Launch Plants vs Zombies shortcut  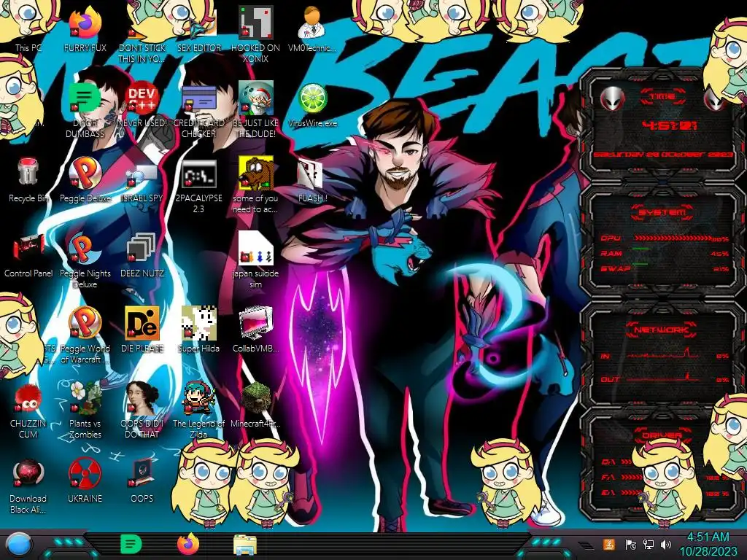coord(85,410)
